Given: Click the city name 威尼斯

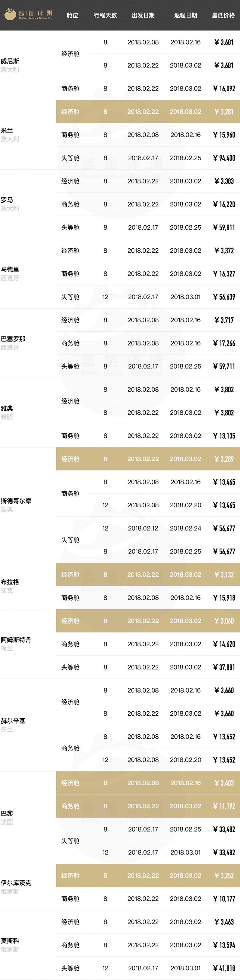Looking at the screenshot, I should pos(10,61).
